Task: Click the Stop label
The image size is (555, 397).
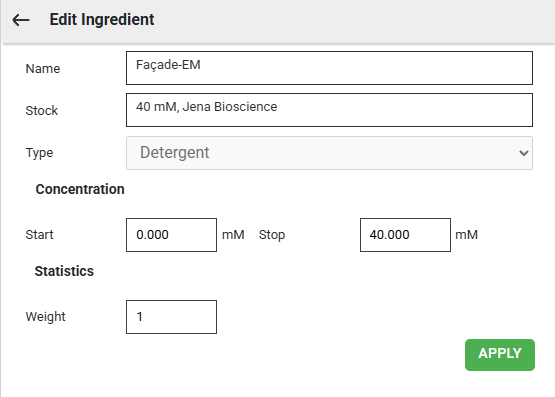Action: 272,235
